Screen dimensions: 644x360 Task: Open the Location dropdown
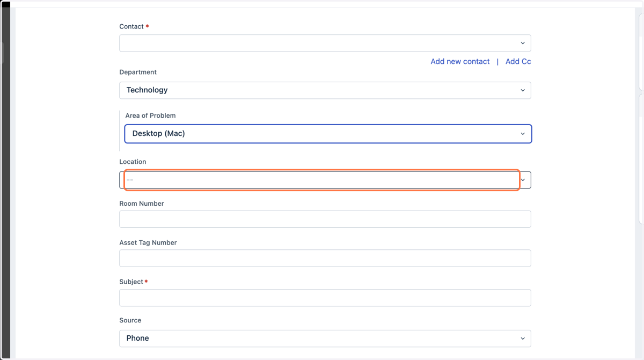(x=325, y=180)
